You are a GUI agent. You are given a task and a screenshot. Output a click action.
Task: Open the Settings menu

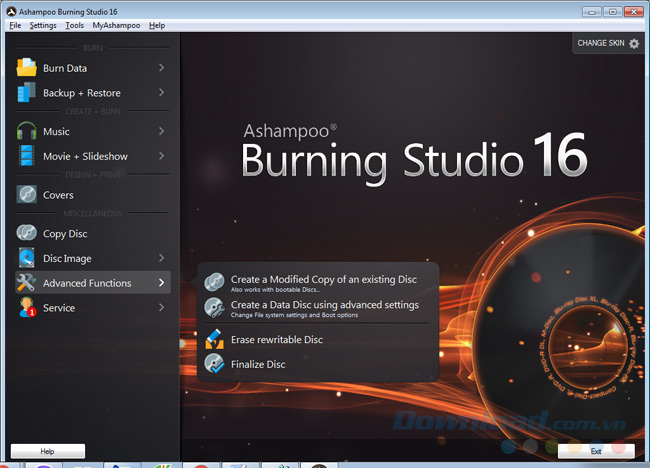point(43,25)
